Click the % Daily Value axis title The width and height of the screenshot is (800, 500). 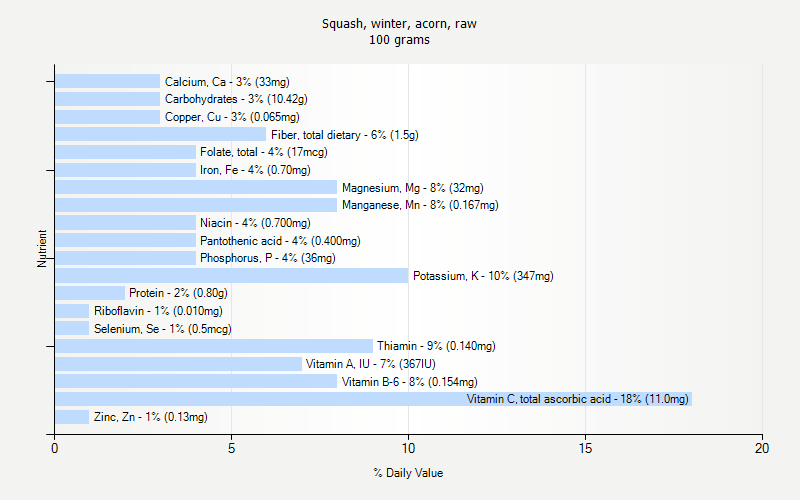(x=408, y=473)
